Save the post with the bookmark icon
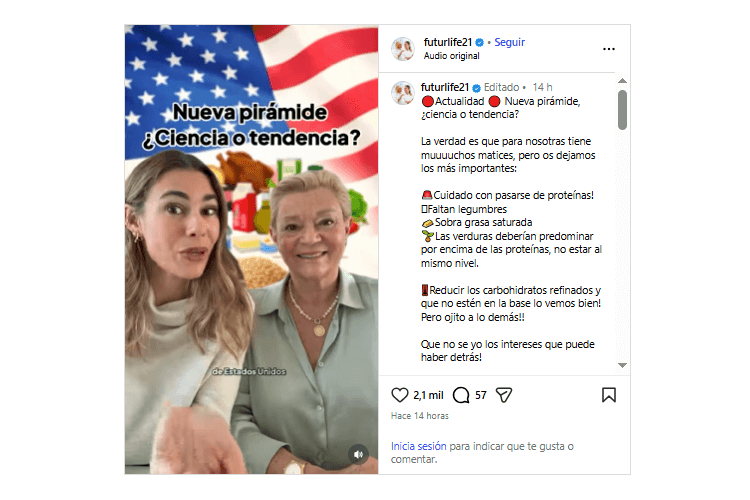This screenshot has height=500, width=750. click(x=609, y=395)
